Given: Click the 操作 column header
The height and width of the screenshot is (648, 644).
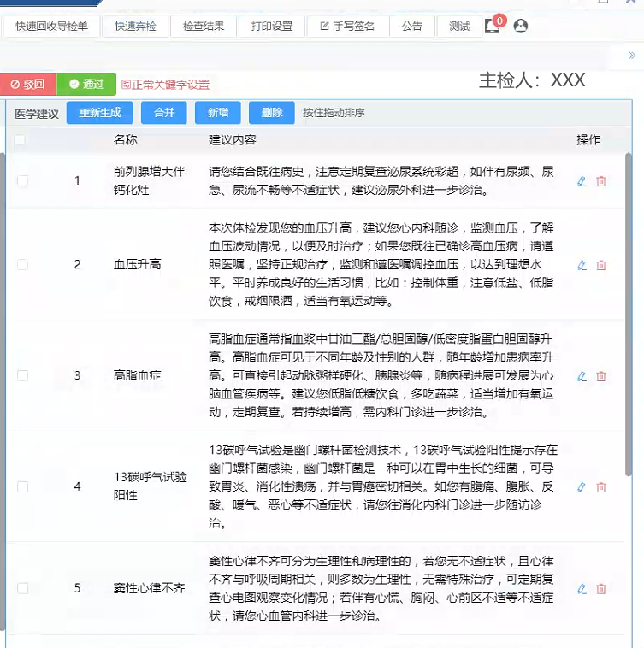Looking at the screenshot, I should [x=588, y=140].
